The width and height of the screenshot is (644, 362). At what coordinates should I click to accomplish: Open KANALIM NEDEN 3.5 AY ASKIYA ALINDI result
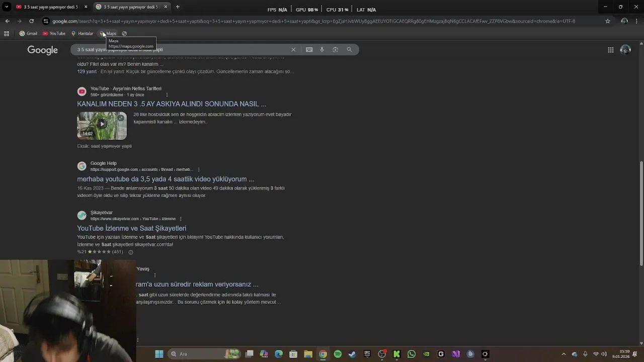[x=172, y=104]
